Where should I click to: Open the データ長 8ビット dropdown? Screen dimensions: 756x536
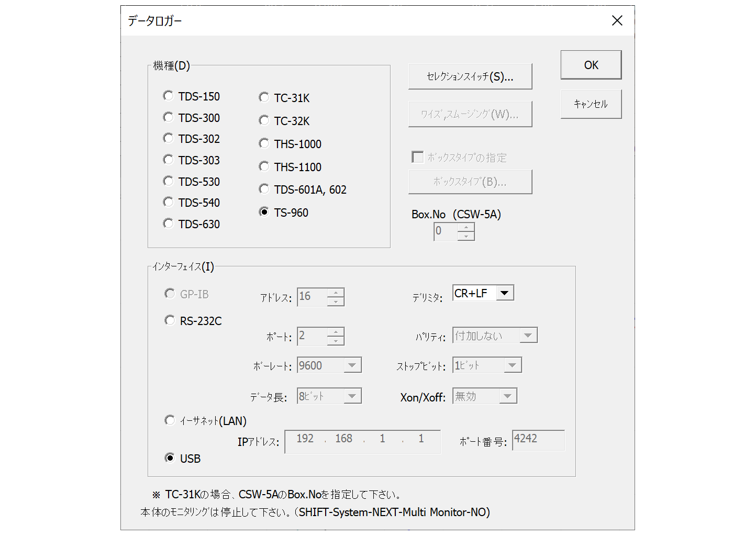[353, 396]
